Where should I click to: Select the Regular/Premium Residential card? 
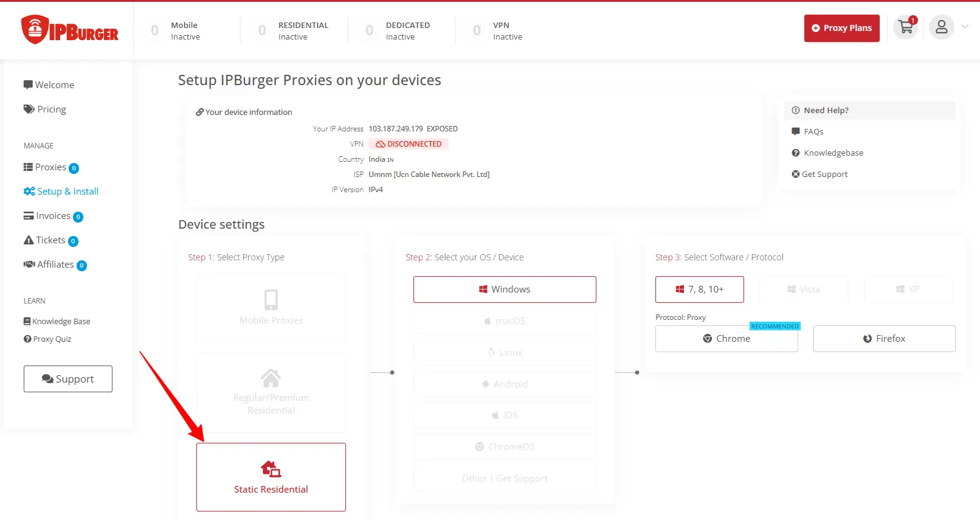pyautogui.click(x=271, y=393)
